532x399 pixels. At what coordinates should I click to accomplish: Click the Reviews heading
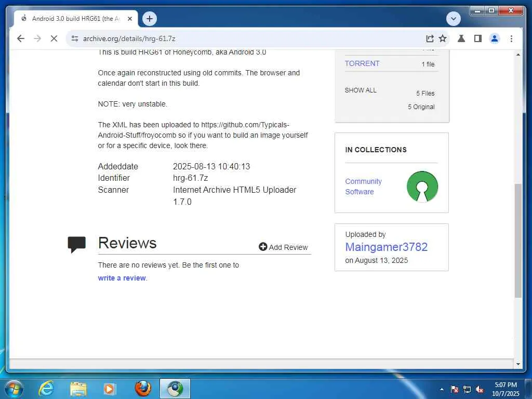point(127,243)
